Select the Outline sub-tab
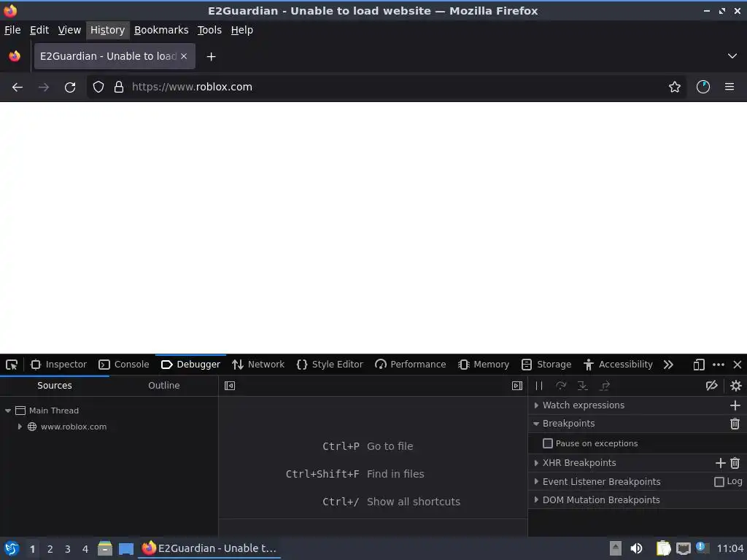 164,386
